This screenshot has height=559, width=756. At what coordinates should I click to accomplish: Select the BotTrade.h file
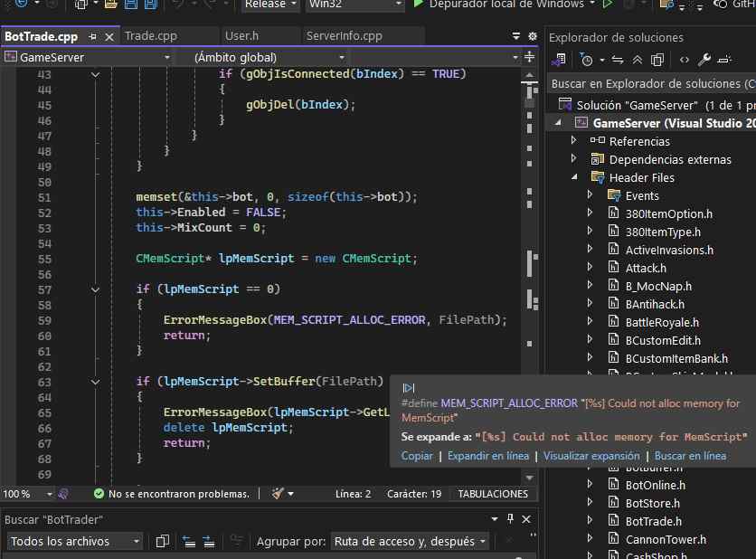click(x=653, y=521)
